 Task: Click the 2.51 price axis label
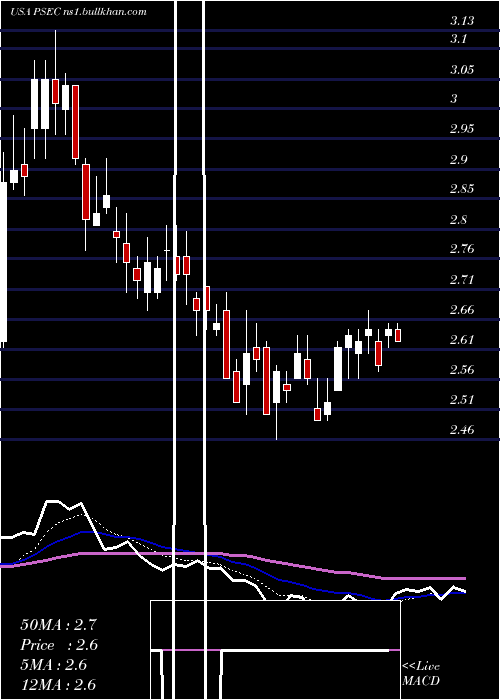pyautogui.click(x=462, y=399)
